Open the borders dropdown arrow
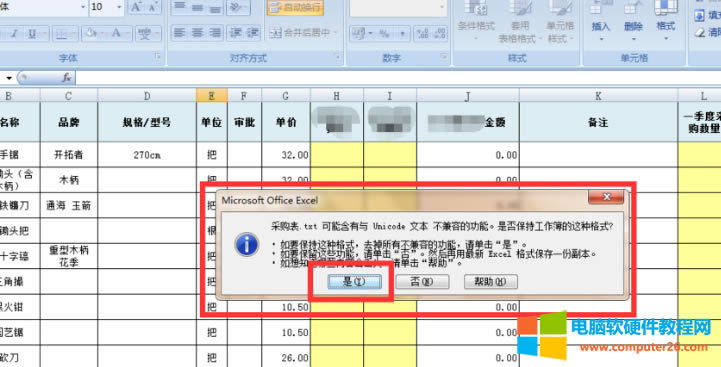The image size is (721, 367). tap(74, 33)
